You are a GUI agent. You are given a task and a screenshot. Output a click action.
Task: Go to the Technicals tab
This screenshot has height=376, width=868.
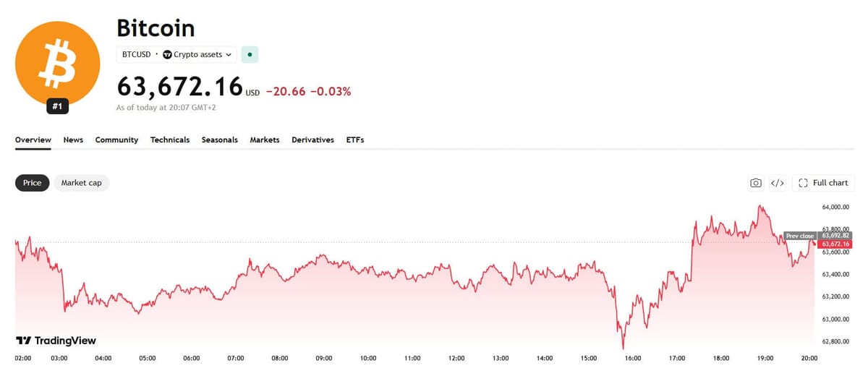pos(170,140)
